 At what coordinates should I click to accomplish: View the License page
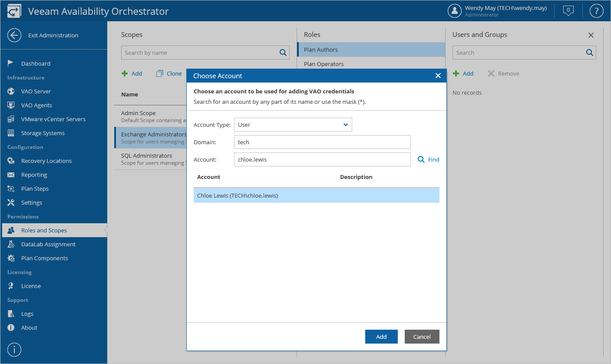coord(31,286)
